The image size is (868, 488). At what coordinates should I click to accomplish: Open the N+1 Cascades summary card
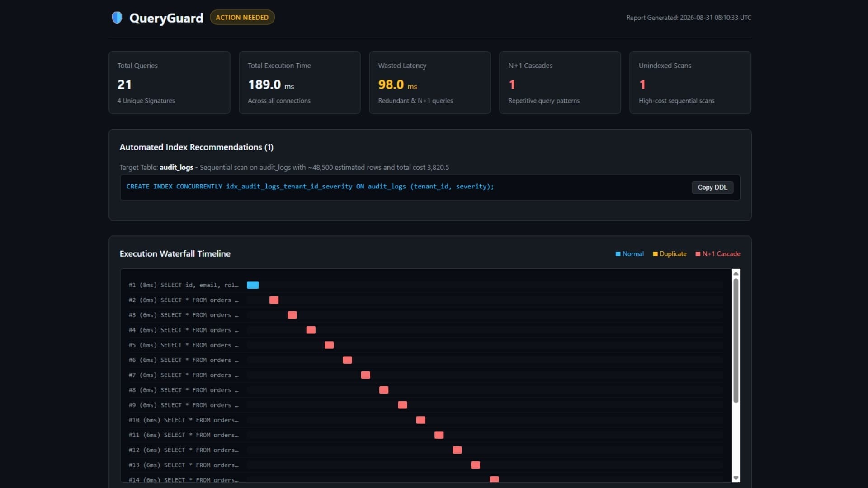click(x=560, y=82)
